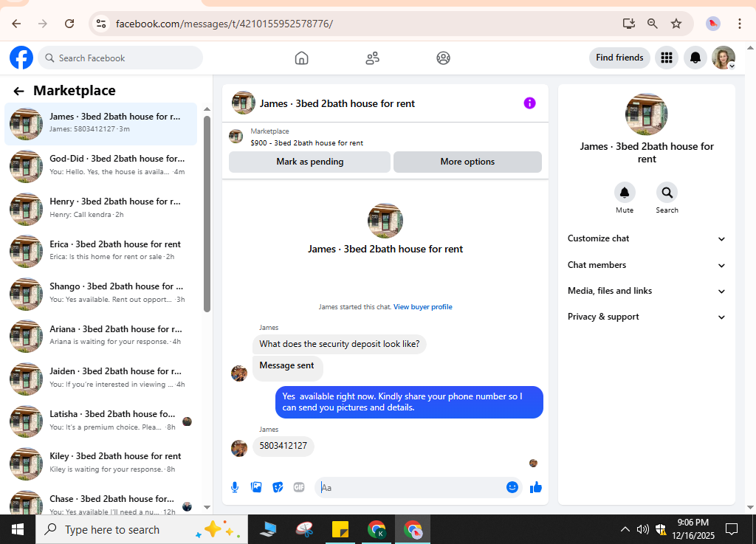
Task: Click the browser forward arrow
Action: tap(43, 24)
